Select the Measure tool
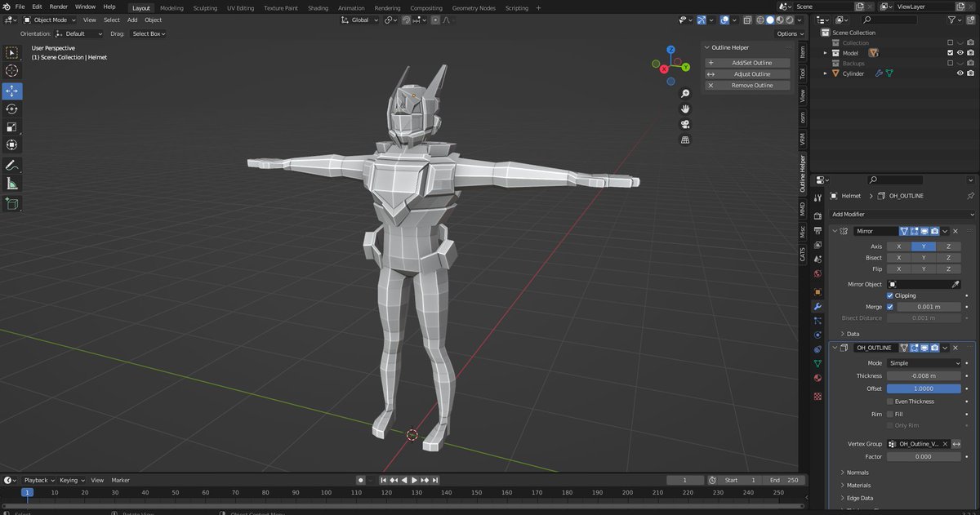Image resolution: width=980 pixels, height=515 pixels. [11, 184]
